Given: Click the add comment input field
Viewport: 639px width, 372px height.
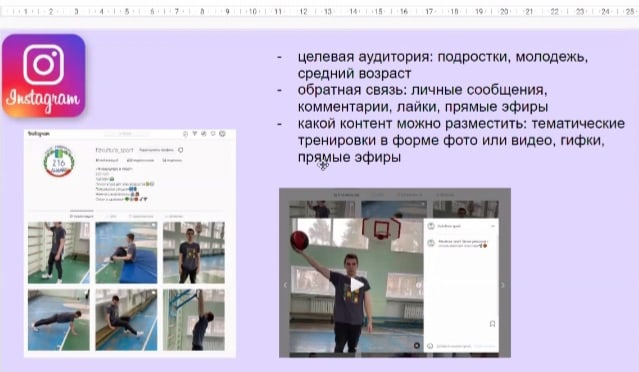Looking at the screenshot, I should coord(453,346).
